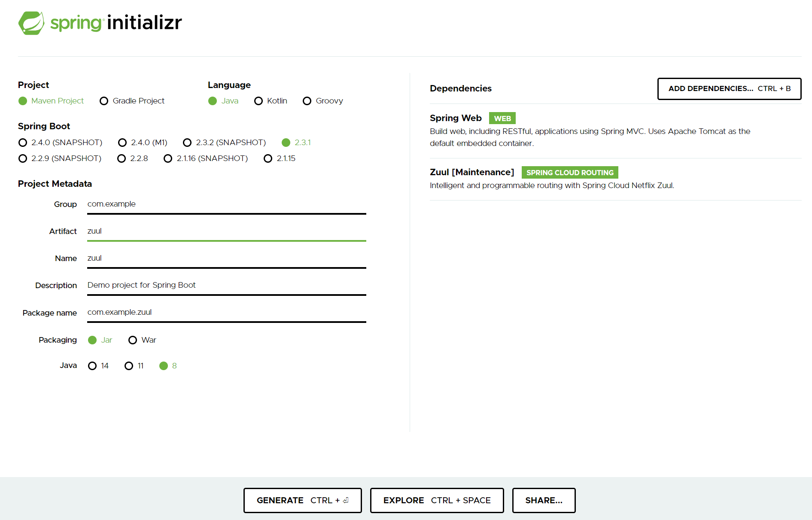Open the SHARE... dialog

tap(544, 501)
